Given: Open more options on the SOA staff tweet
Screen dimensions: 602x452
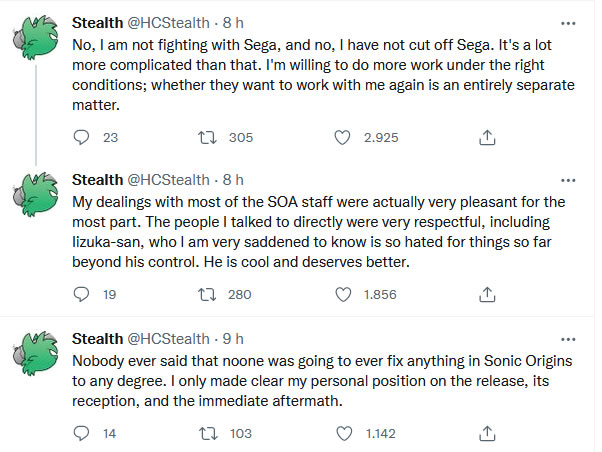Looking at the screenshot, I should click(568, 180).
